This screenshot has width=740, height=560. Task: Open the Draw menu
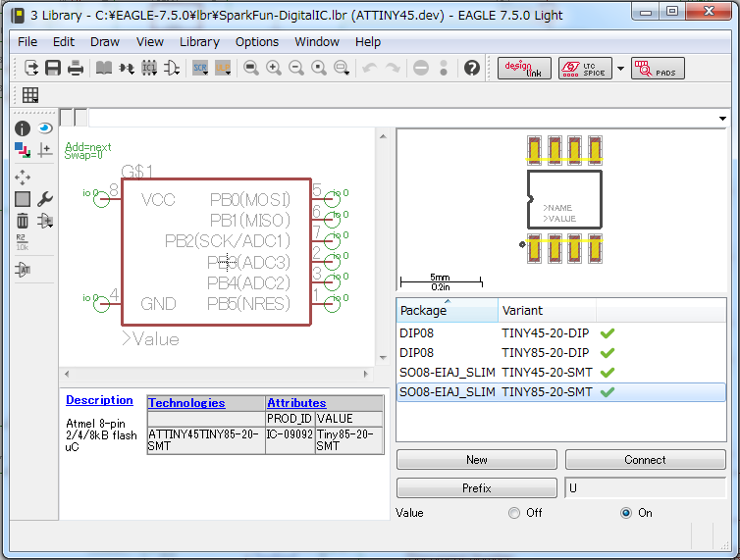pos(105,42)
